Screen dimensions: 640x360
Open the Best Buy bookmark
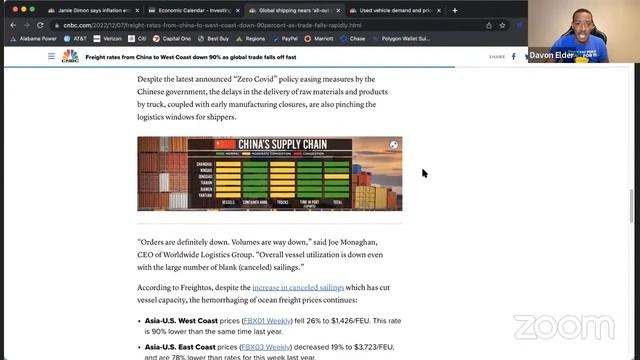coord(213,39)
